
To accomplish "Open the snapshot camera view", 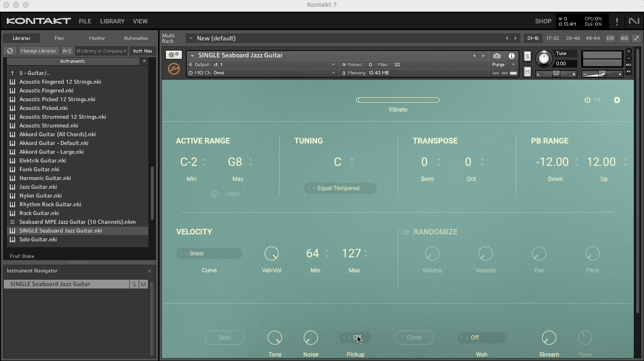I will [497, 56].
